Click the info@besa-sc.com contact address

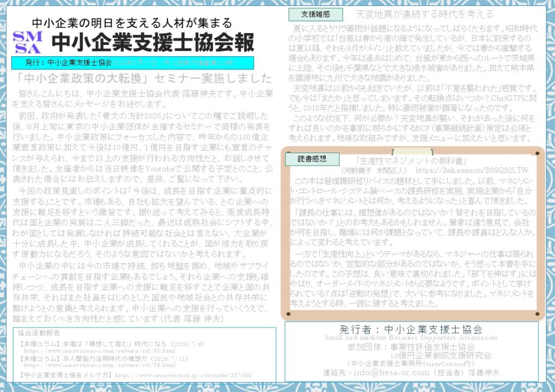click(x=391, y=373)
